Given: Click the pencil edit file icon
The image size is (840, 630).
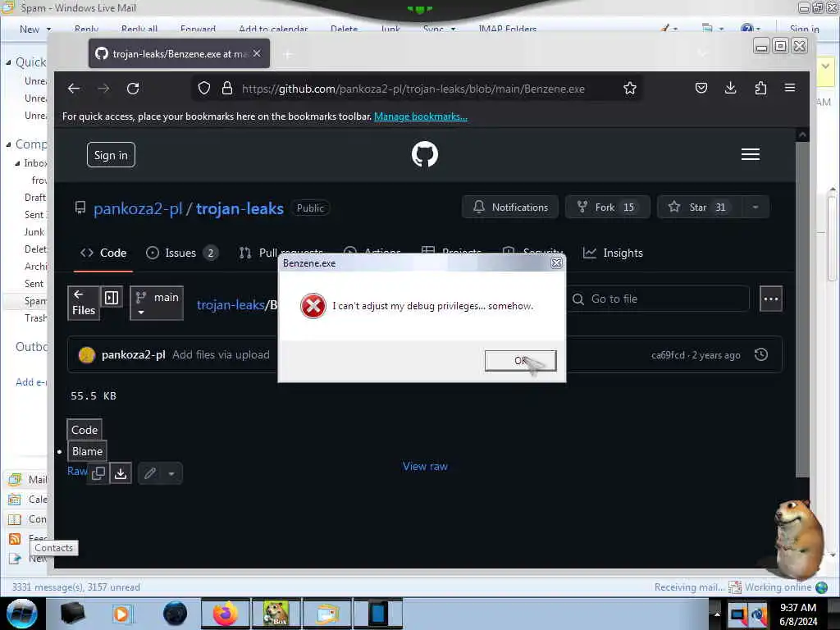Looking at the screenshot, I should click(151, 473).
